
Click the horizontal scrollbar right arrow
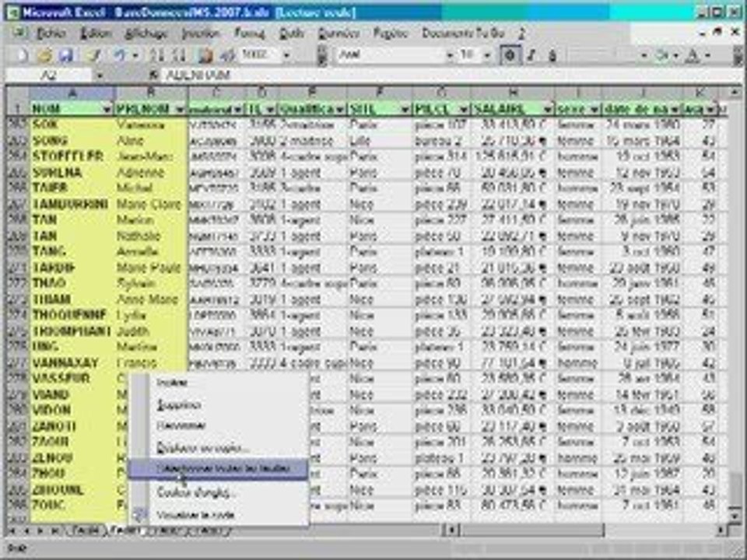(722, 530)
